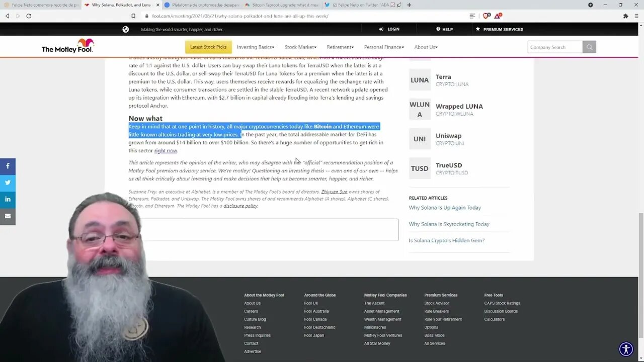Expand the Stock Market menu
The width and height of the screenshot is (644, 362).
click(300, 47)
